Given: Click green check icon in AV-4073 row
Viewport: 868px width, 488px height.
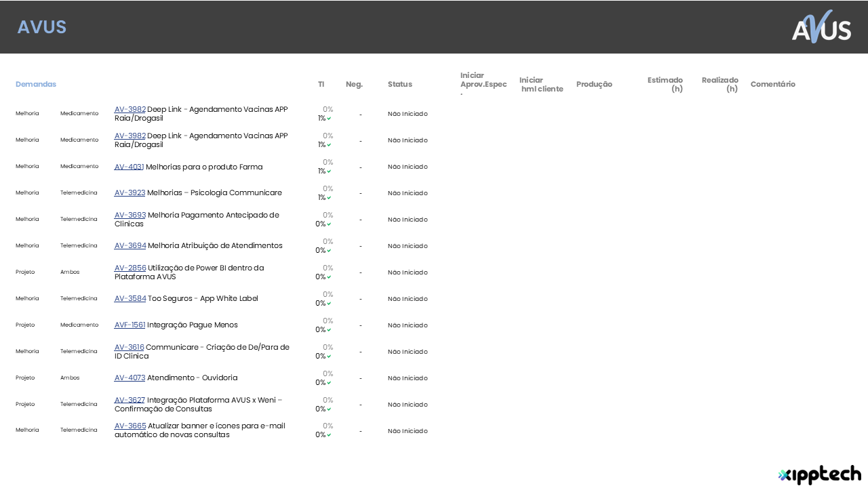Looking at the screenshot, I should [329, 383].
